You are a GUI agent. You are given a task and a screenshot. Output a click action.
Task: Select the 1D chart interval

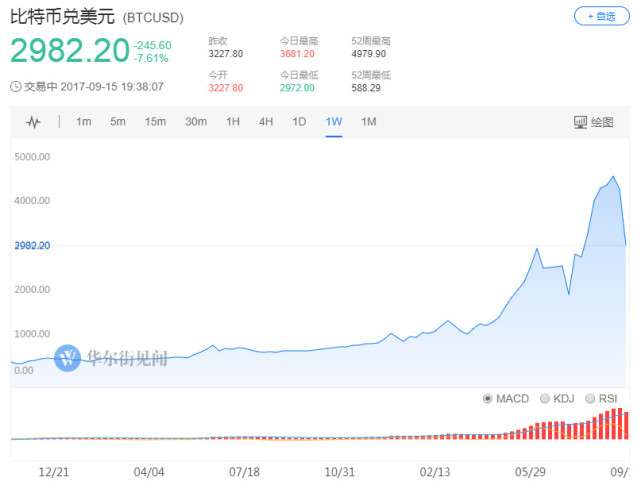click(299, 122)
